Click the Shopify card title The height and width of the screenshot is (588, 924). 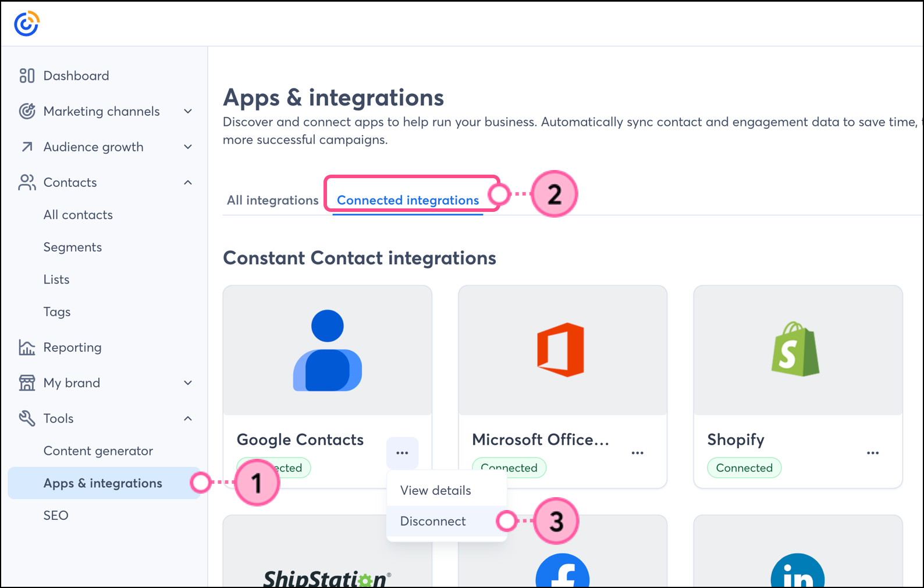(736, 440)
